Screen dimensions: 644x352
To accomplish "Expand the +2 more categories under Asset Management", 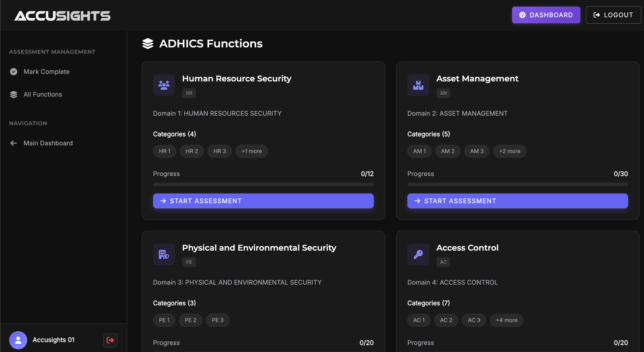I will 510,151.
